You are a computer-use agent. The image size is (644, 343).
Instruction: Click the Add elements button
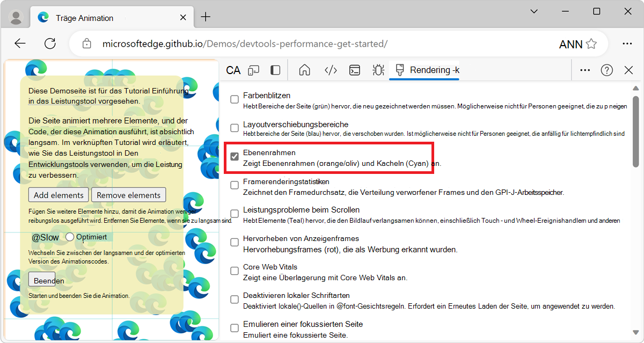pyautogui.click(x=58, y=195)
